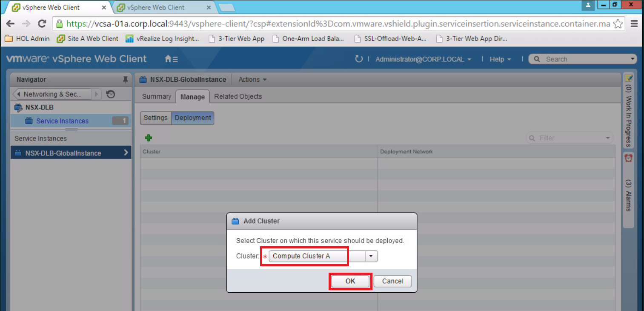Switch to the Manage tab
The height and width of the screenshot is (311, 644).
[192, 97]
